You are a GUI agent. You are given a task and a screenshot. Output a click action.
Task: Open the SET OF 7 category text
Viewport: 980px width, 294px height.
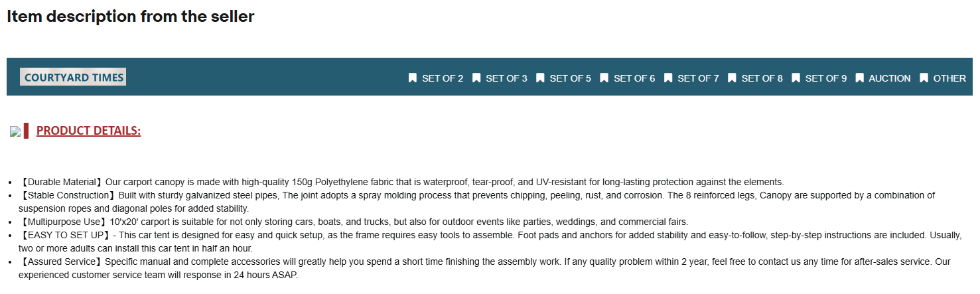[x=698, y=78]
